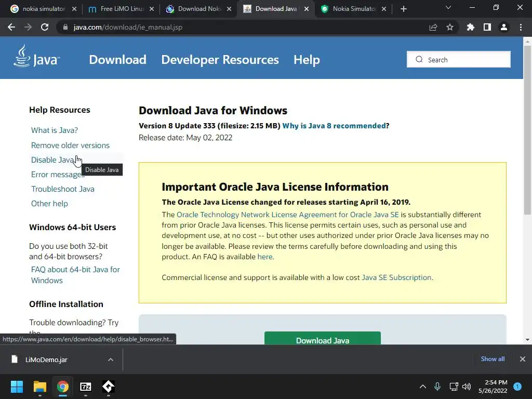Open a new browser tab
This screenshot has width=532, height=399.
(403, 9)
